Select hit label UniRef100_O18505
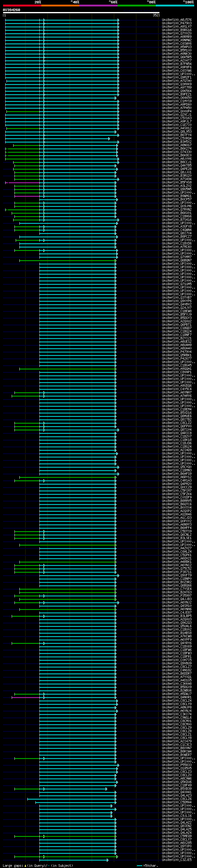This screenshot has width=197, height=868. [177, 768]
